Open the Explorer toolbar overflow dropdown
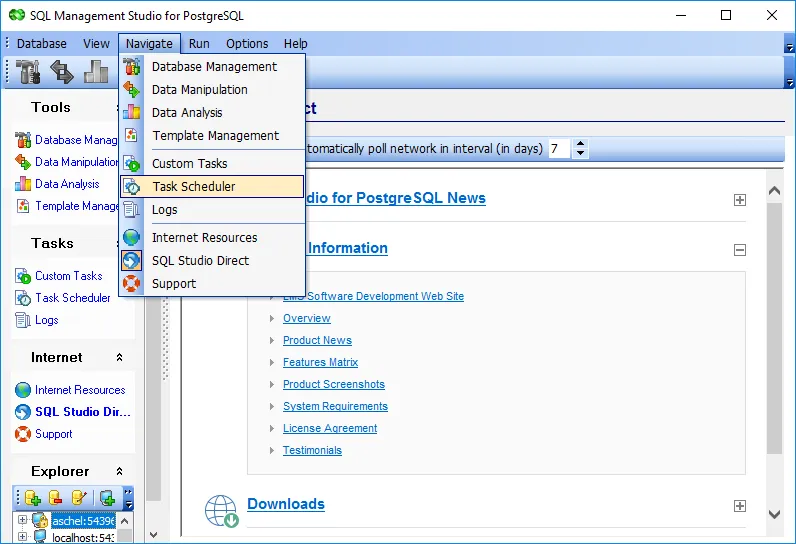Image resolution: width=796 pixels, height=544 pixels. pyautogui.click(x=129, y=504)
